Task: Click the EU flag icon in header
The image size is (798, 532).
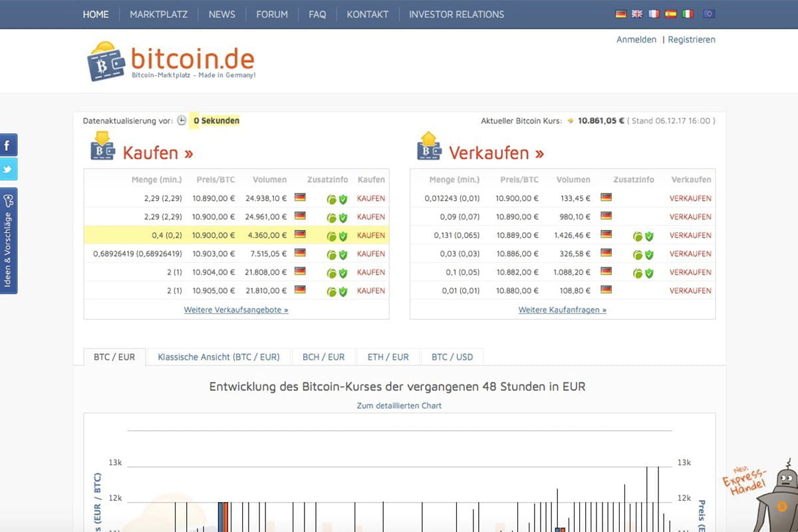Action: 709,13
